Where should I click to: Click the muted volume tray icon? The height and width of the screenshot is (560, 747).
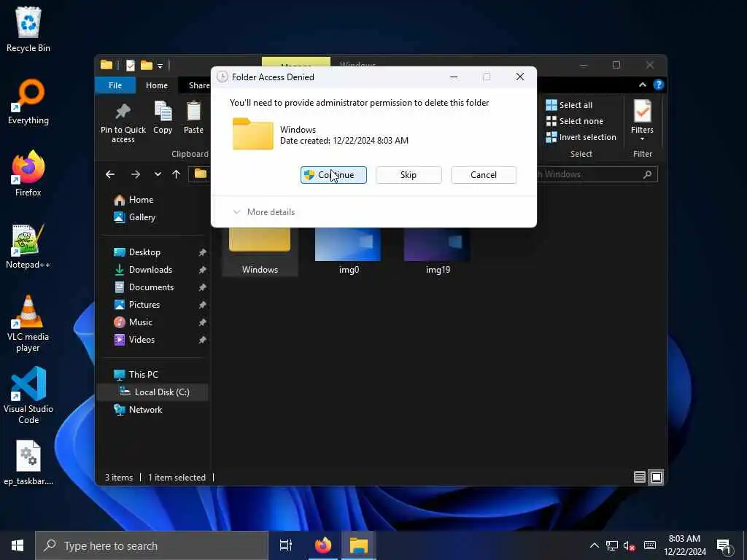click(x=630, y=545)
